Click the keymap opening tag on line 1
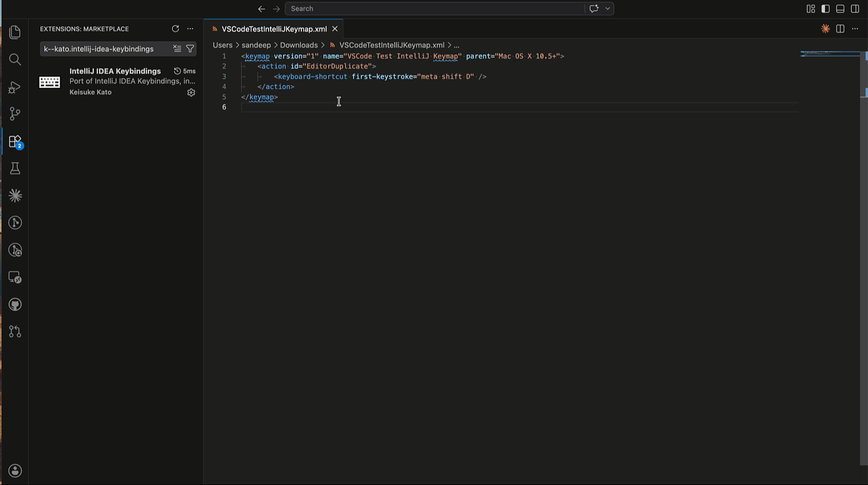This screenshot has width=868, height=485. (x=258, y=56)
